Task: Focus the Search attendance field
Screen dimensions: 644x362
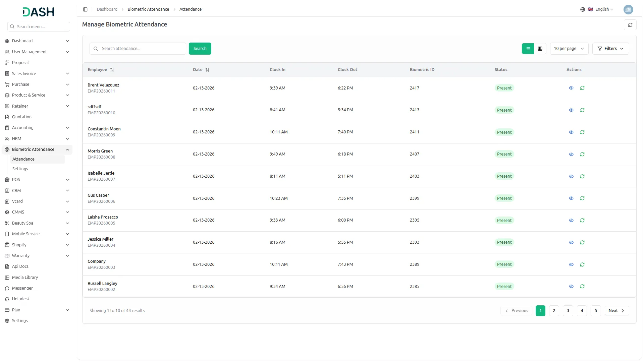Action: tap(138, 49)
